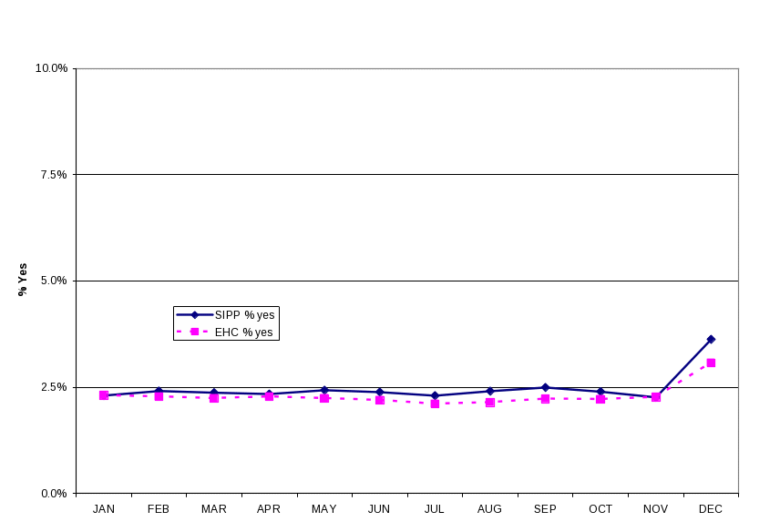Image resolution: width=780 pixels, height=532 pixels.
Task: Click the 5.0% y-axis label
Action: [x=54, y=281]
